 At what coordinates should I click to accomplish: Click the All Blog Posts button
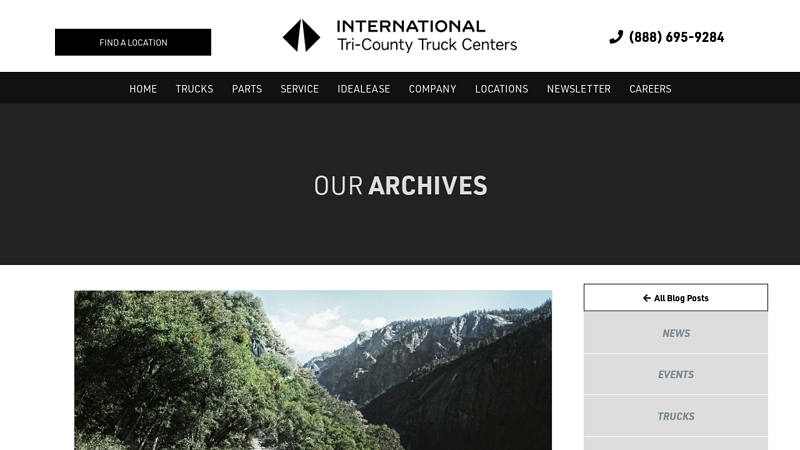[x=676, y=297]
